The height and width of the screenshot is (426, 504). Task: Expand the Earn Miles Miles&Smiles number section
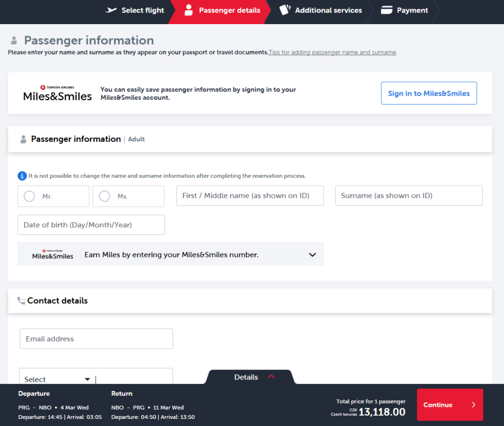pyautogui.click(x=312, y=255)
